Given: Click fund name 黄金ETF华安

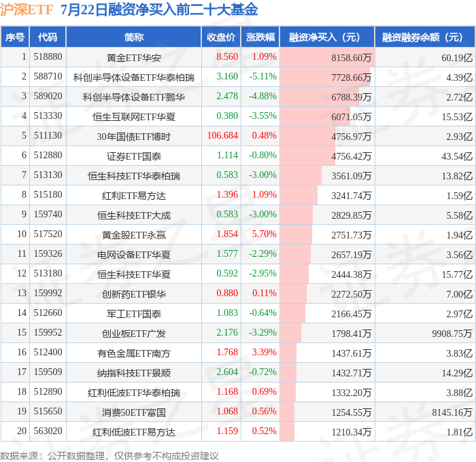Looking at the screenshot, I should (x=133, y=58).
